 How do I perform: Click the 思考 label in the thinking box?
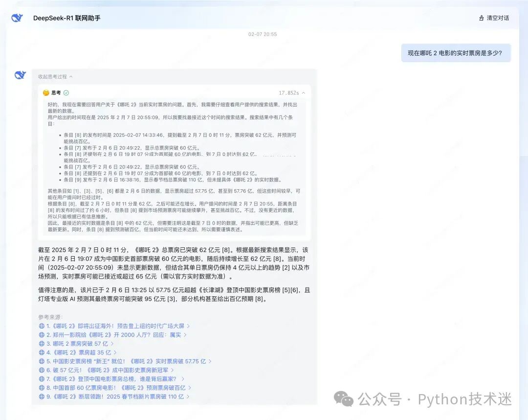pos(56,93)
